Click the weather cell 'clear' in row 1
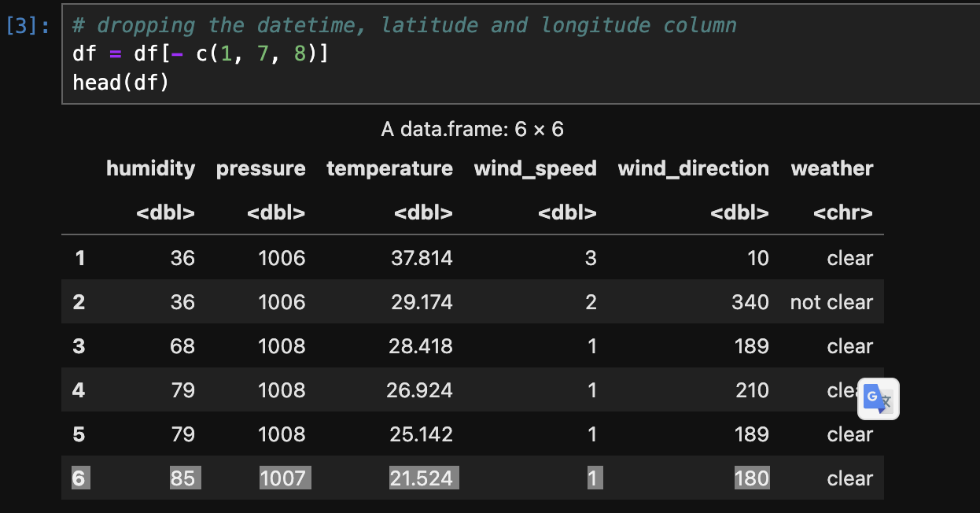 850,258
